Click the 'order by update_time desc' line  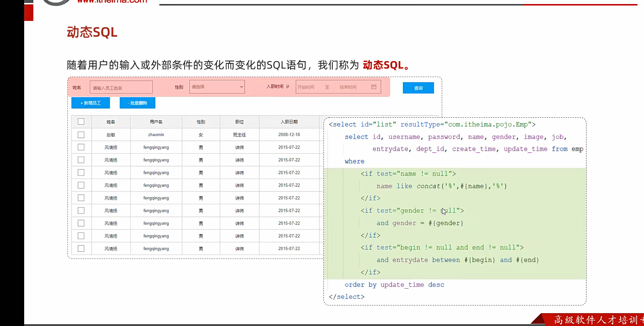click(394, 285)
